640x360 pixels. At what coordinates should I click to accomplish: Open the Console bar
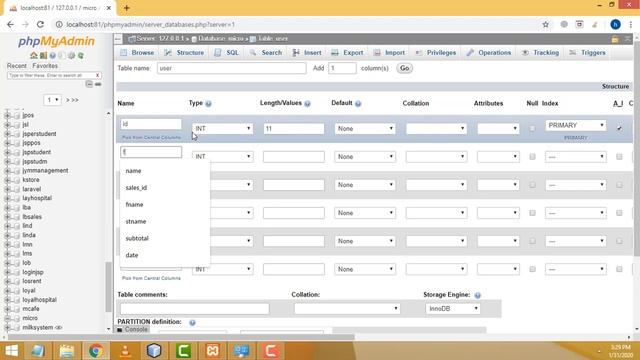(x=132, y=329)
